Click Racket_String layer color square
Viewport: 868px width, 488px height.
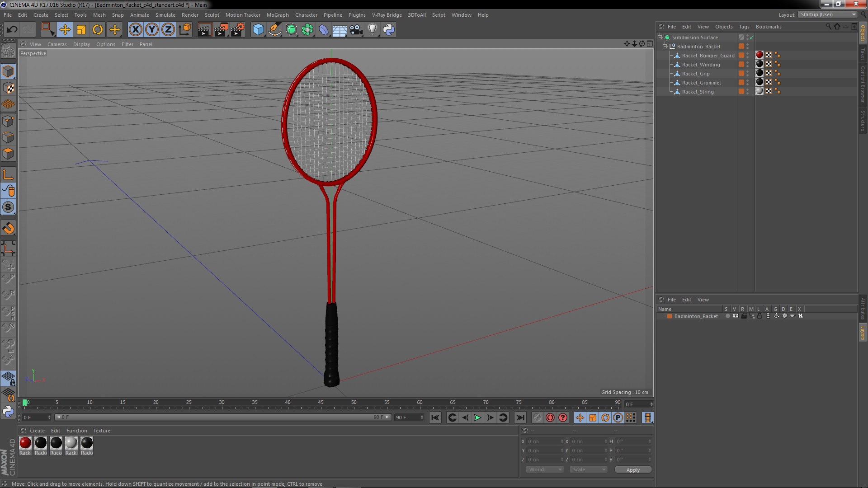point(741,91)
